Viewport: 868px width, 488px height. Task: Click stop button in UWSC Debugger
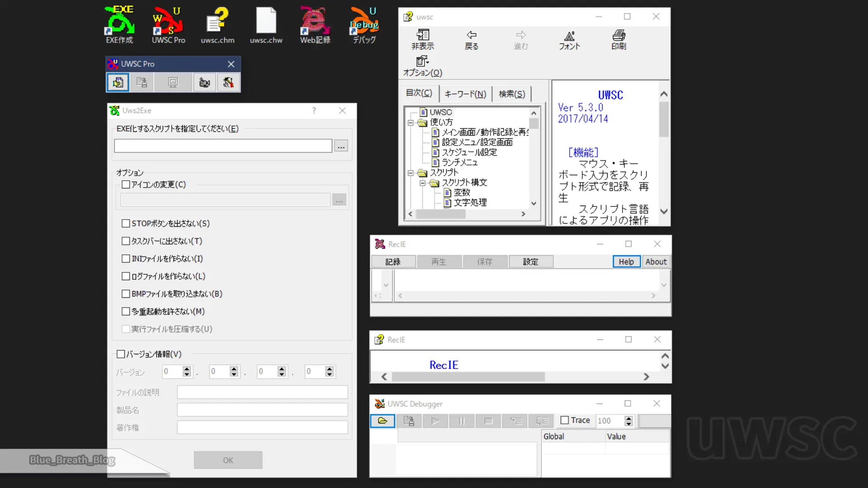pyautogui.click(x=489, y=421)
